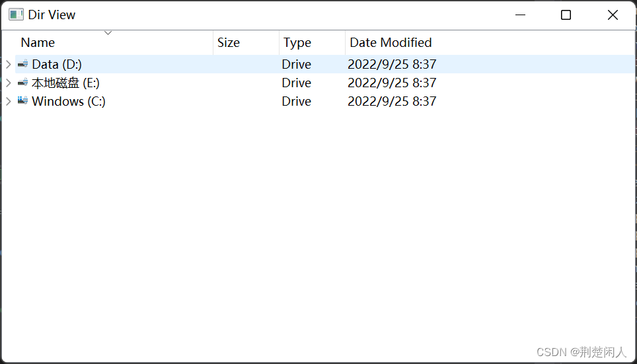Screen dimensions: 637x364
Task: Expand the Data (D:) drive node
Action: [8, 64]
